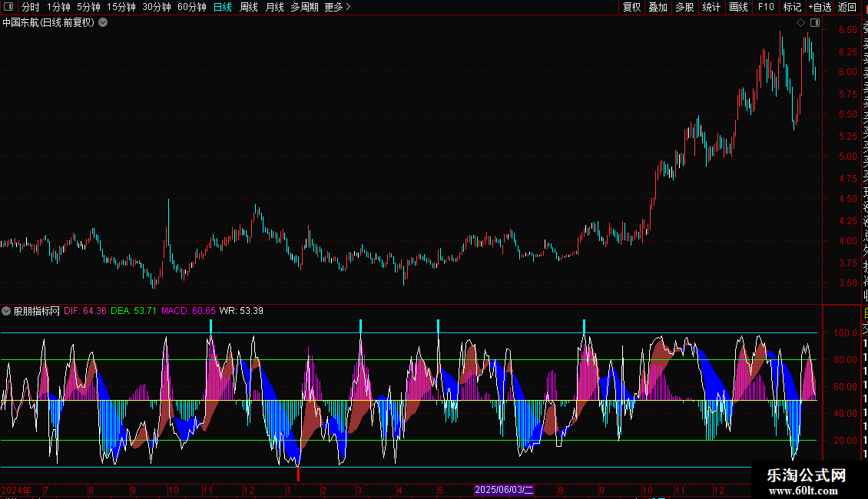The image size is (868, 499).
Task: Toggle the left sidebar panel icon
Action: pyautogui.click(x=9, y=7)
